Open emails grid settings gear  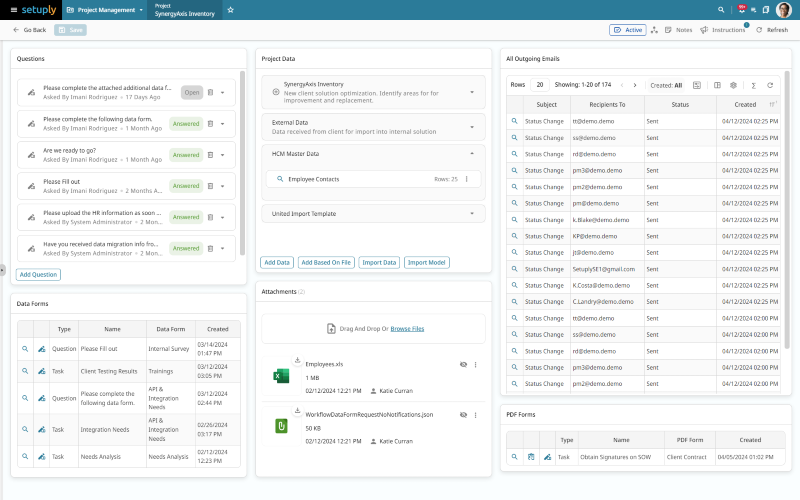(733, 85)
